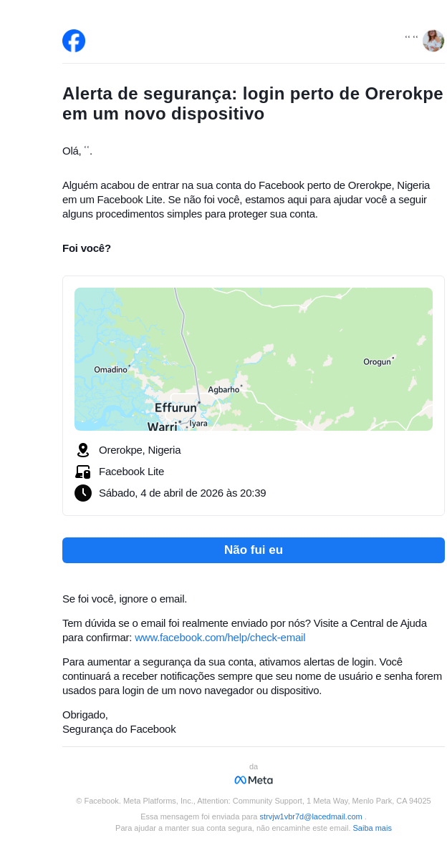447x868 pixels.
Task: Follow the "Saiba mais" link
Action: pos(372,828)
